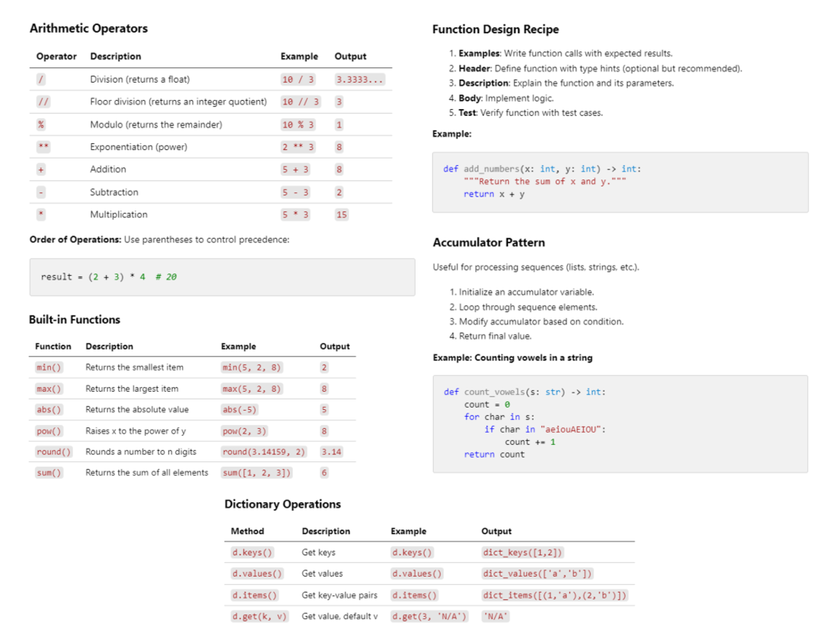Click the dict_values(['a','b']) output code
This screenshot has height=644, width=834.
click(x=538, y=574)
